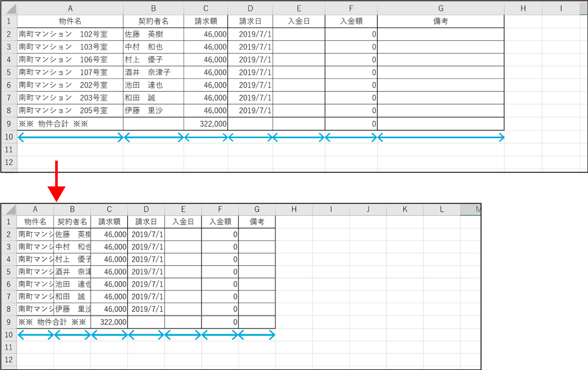Click 46,000 in row 3 of lower sheet
Viewport: 588px width, 370px height.
(109, 247)
